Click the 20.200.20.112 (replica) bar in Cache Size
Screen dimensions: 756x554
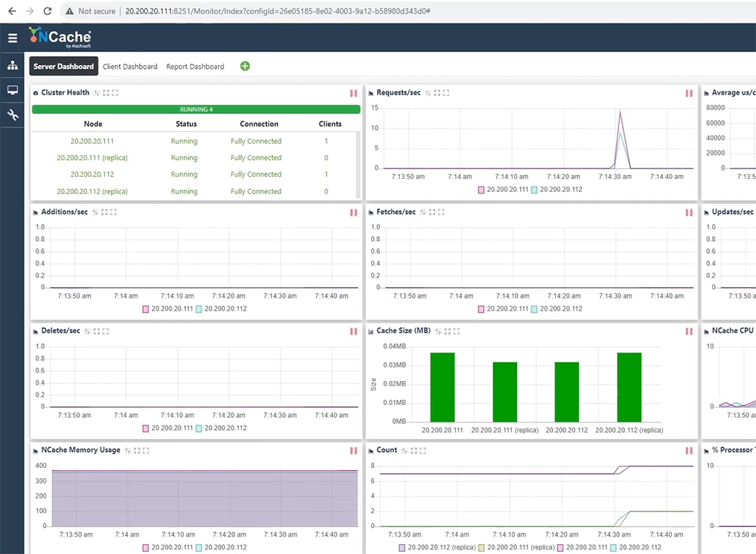pyautogui.click(x=629, y=387)
